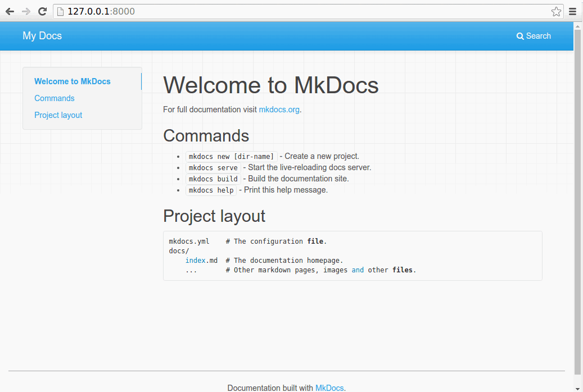The image size is (583, 392).
Task: Select Welcome to MkDocs in the sidebar
Action: 73,81
